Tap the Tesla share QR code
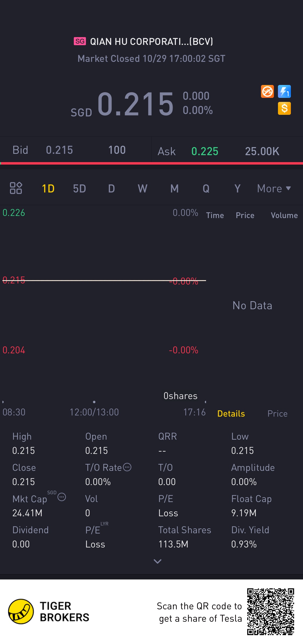The width and height of the screenshot is (303, 644). [270, 612]
